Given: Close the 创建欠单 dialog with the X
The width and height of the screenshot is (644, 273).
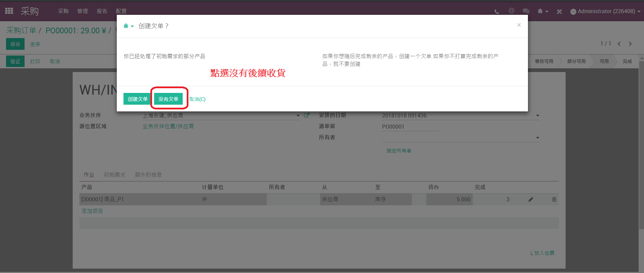Looking at the screenshot, I should 519,25.
